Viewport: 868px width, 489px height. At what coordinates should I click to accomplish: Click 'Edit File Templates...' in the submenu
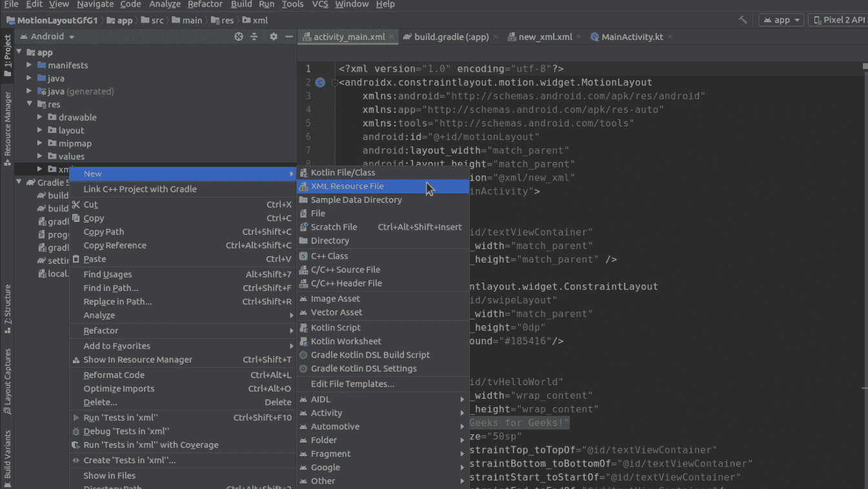[352, 383]
